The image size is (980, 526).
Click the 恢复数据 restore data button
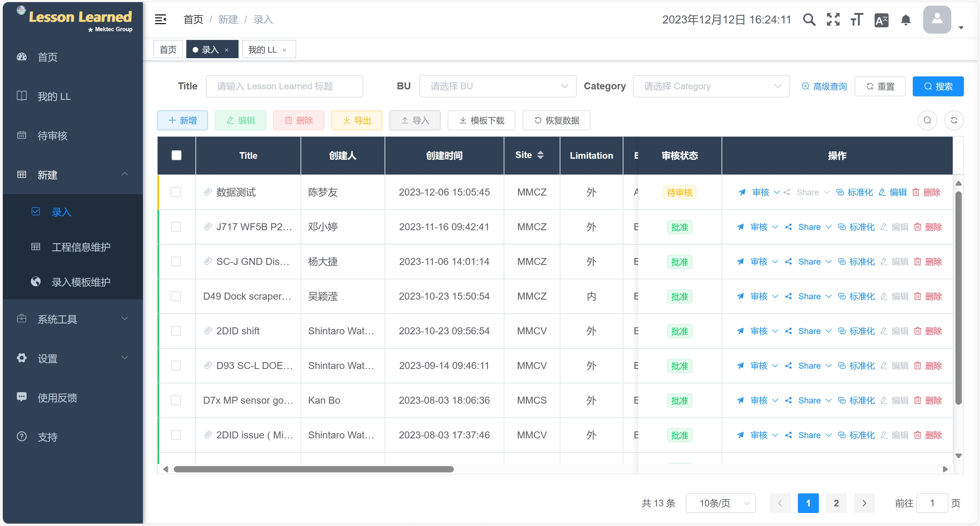(556, 120)
